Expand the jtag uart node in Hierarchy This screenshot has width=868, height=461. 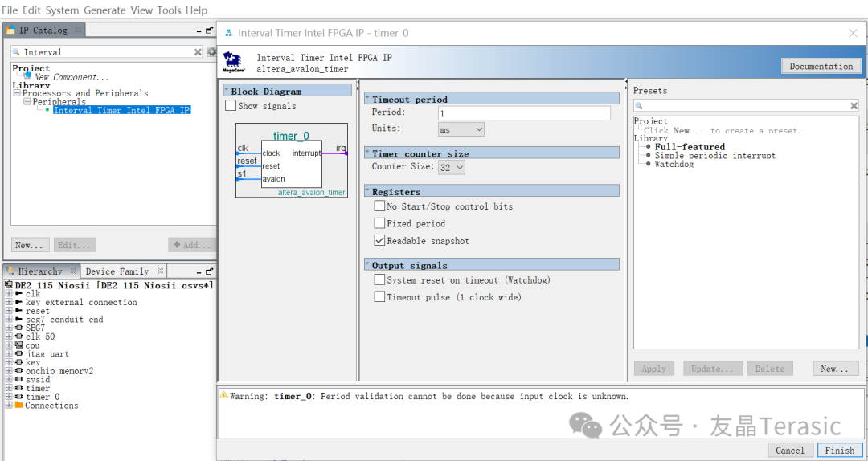(x=9, y=353)
